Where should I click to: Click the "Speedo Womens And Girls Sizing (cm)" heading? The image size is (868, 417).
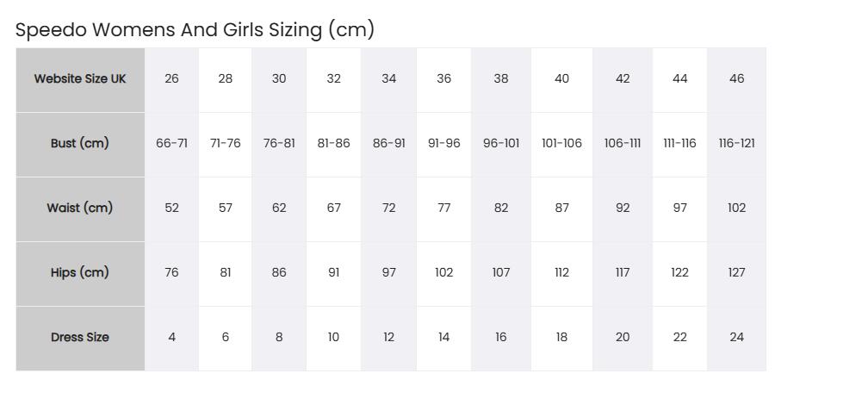[x=195, y=29]
